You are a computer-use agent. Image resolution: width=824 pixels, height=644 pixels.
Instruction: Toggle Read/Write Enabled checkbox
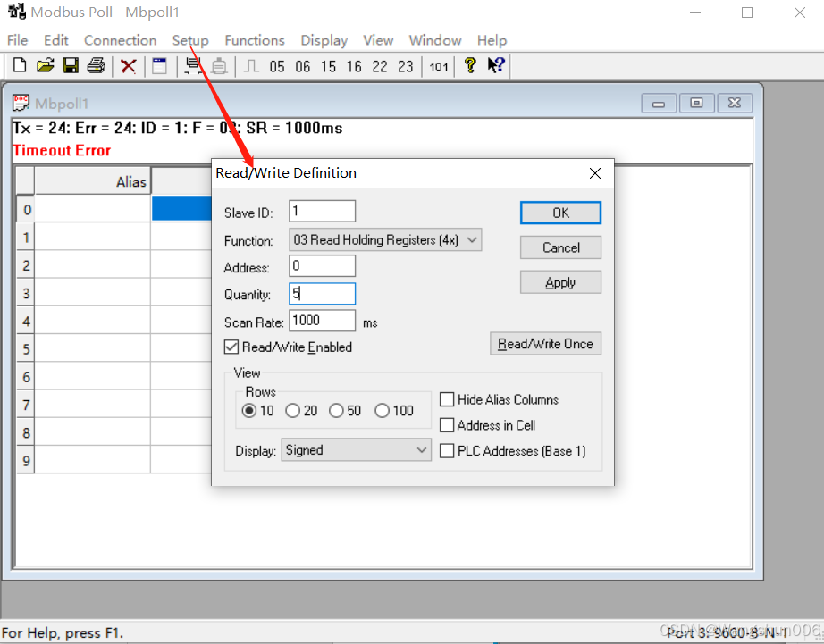(x=231, y=347)
